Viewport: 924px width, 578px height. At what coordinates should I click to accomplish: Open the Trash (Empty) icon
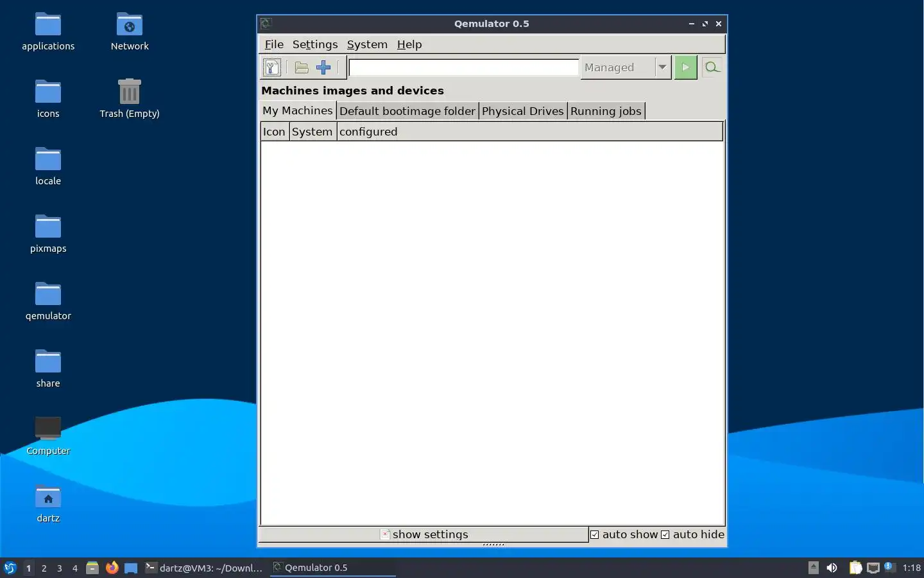click(130, 99)
